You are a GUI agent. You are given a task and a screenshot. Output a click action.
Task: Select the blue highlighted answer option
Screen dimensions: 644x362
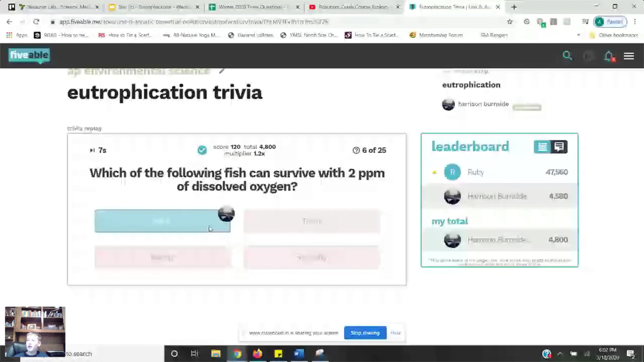[x=162, y=221]
